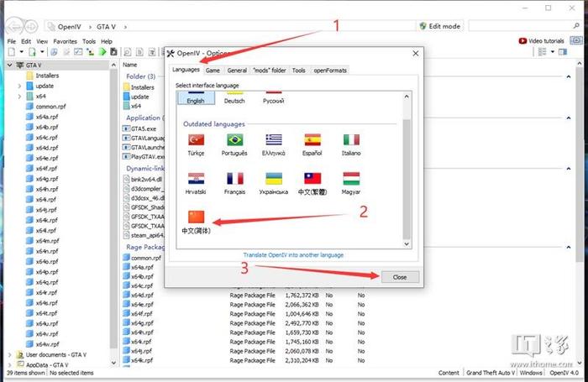Screen dimensions: 588x382
Task: Expand the x64 node in tree
Action: pyautogui.click(x=19, y=97)
